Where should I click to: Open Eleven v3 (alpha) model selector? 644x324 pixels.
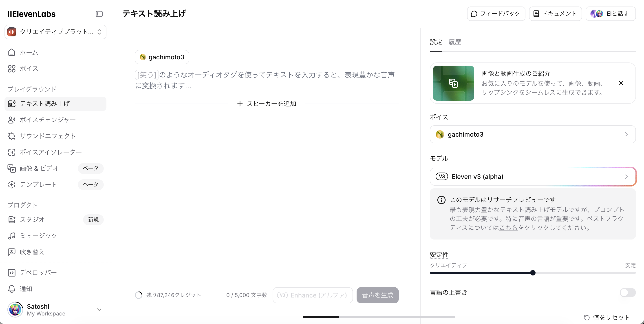point(532,177)
